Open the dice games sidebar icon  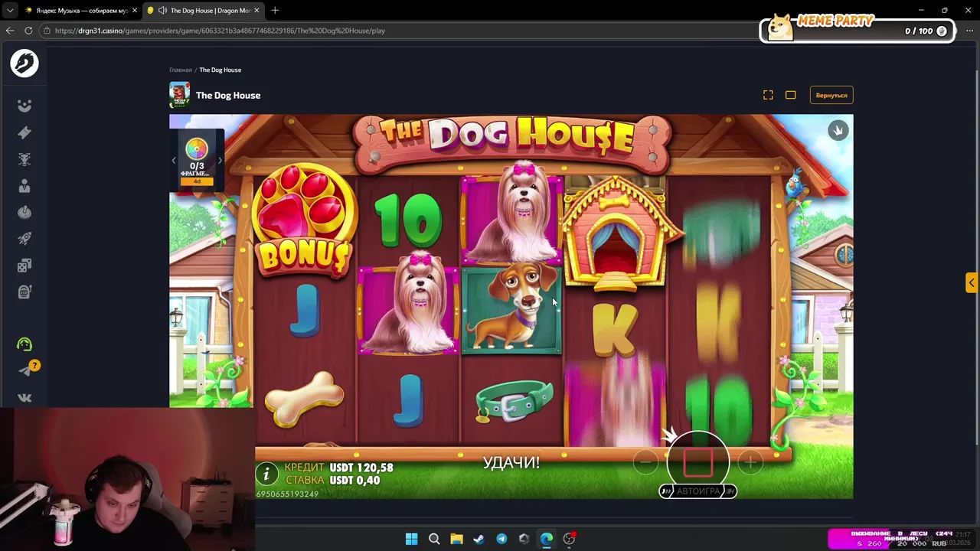tap(24, 266)
